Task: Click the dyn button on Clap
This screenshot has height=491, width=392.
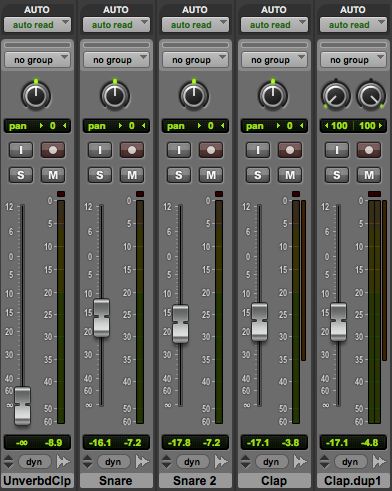Action: (271, 462)
